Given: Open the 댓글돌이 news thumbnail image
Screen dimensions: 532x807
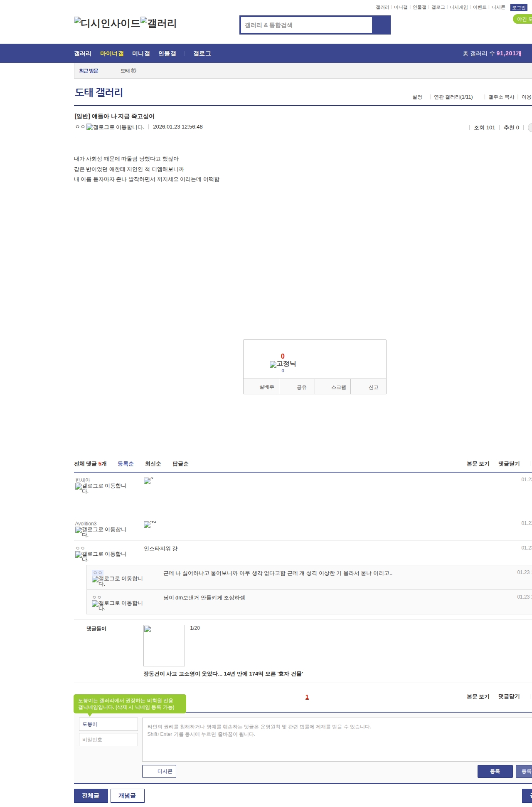Looking at the screenshot, I should 164,646.
